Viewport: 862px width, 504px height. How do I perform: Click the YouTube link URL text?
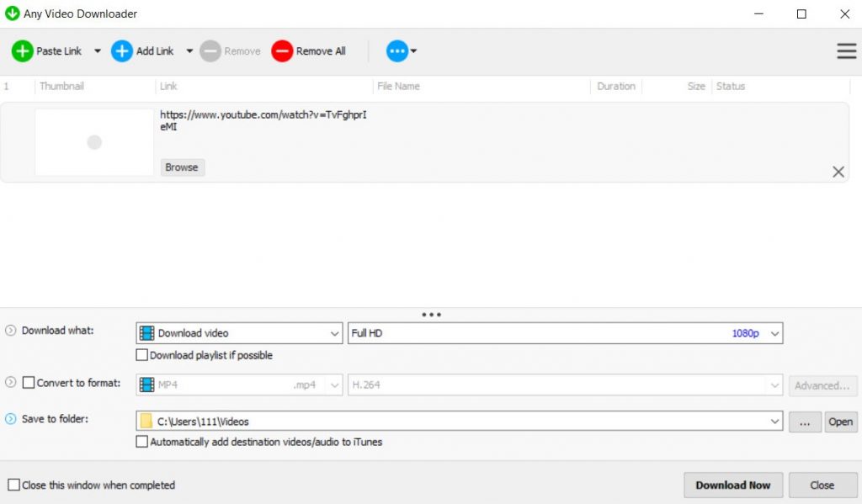[263, 120]
